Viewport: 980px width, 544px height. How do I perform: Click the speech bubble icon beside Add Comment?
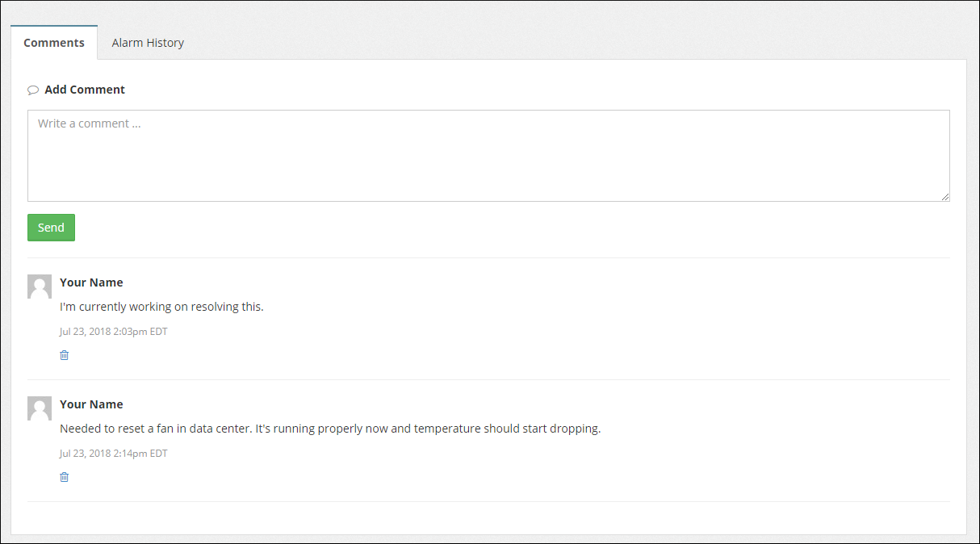point(33,90)
